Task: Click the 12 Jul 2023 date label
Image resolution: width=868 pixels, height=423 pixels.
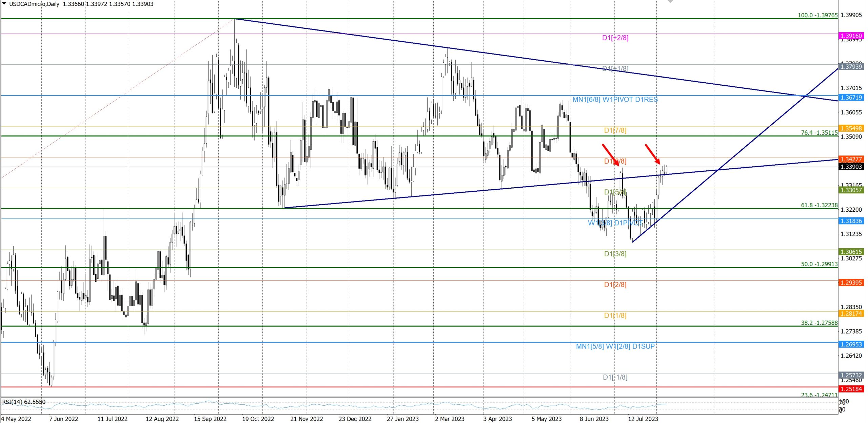Action: coord(643,419)
